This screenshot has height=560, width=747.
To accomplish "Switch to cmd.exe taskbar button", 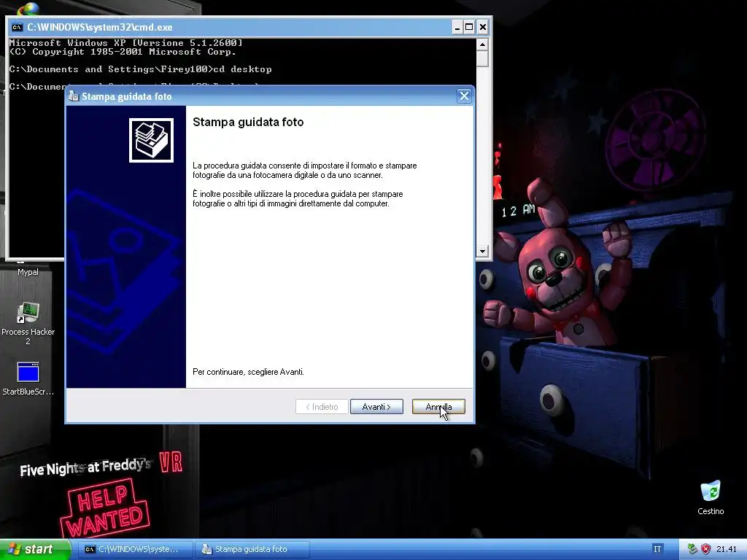I will point(136,549).
